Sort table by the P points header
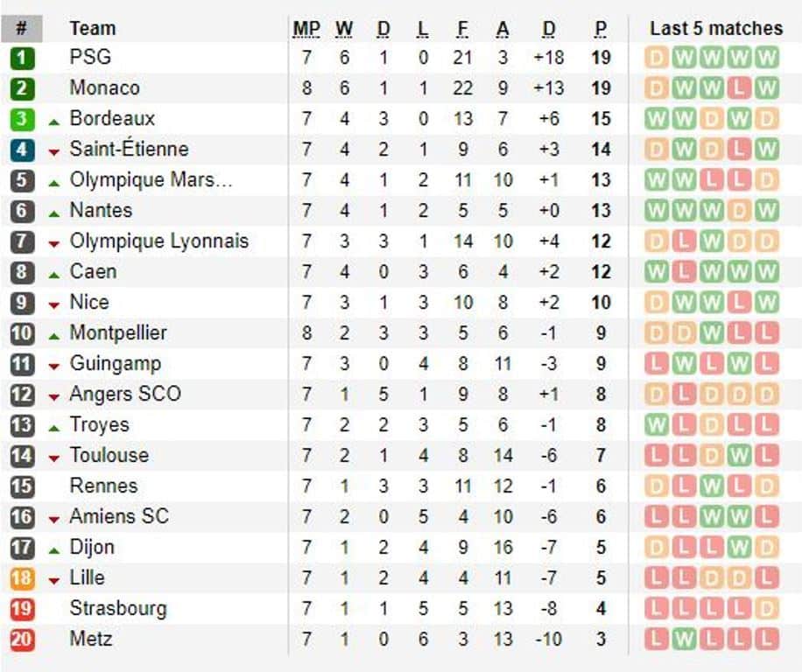This screenshot has height=672, width=802. click(601, 29)
